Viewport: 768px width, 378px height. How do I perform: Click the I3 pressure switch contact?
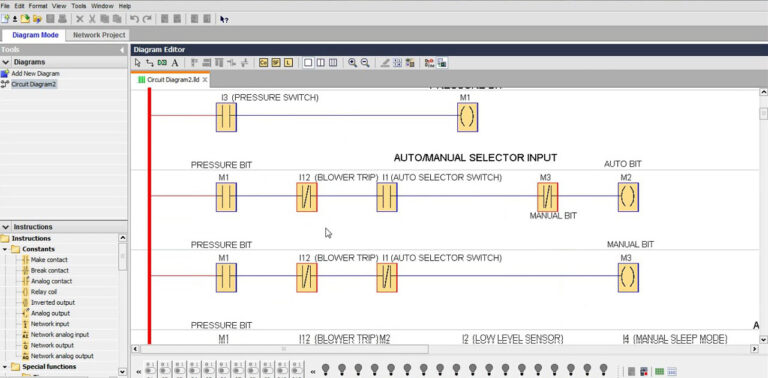coord(226,117)
